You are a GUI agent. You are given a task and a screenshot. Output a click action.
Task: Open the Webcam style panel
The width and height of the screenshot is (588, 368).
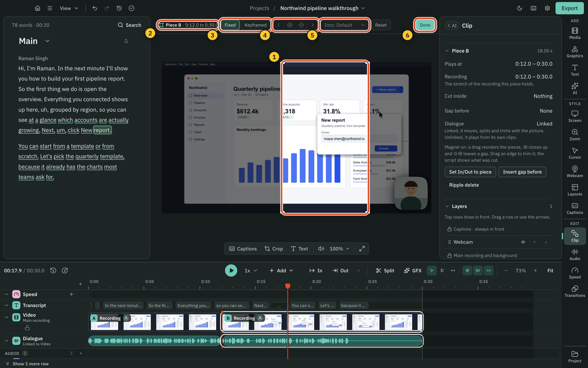(x=575, y=171)
